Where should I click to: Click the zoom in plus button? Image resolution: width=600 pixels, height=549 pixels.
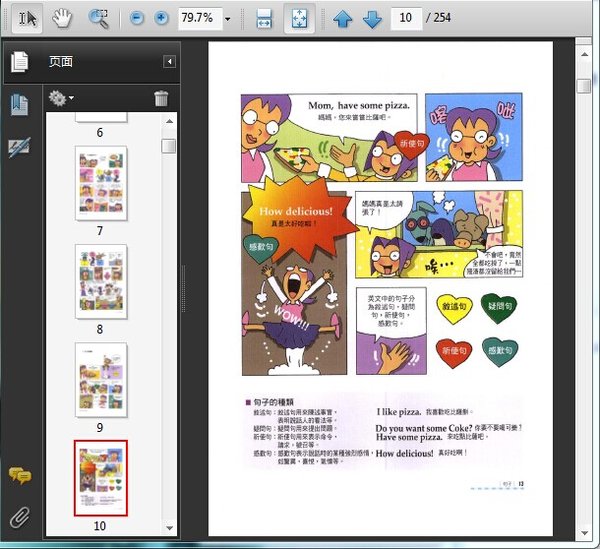point(161,19)
